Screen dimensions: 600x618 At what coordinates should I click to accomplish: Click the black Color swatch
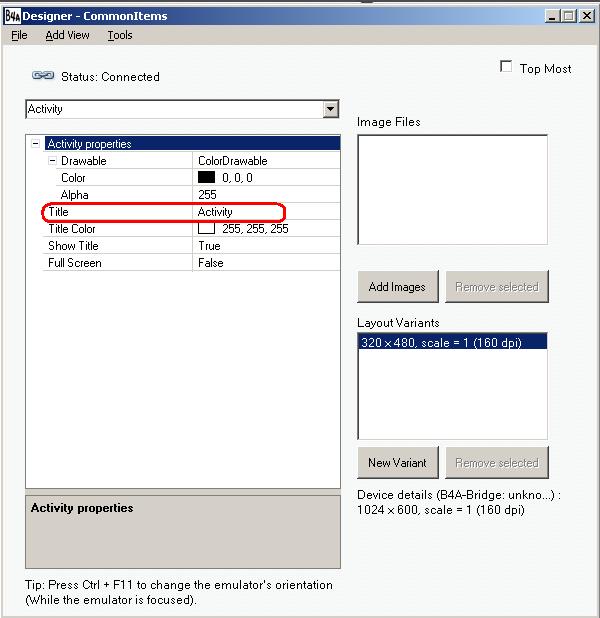click(x=206, y=177)
